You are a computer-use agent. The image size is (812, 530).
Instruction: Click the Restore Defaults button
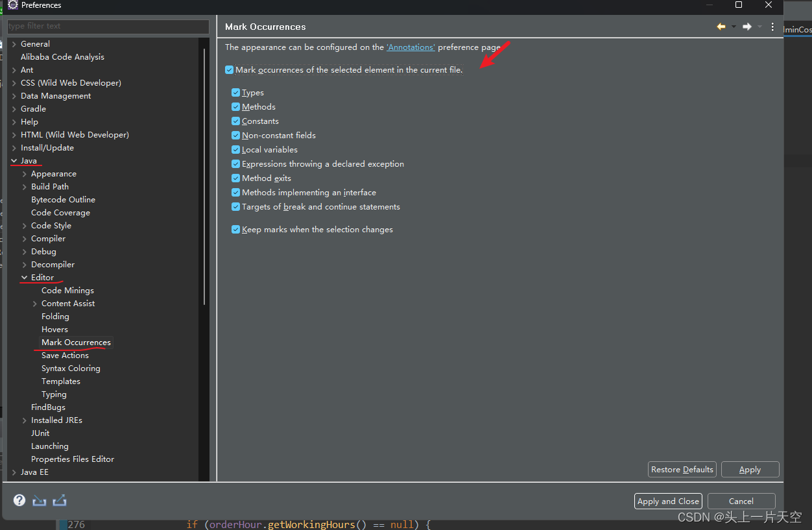click(x=682, y=470)
